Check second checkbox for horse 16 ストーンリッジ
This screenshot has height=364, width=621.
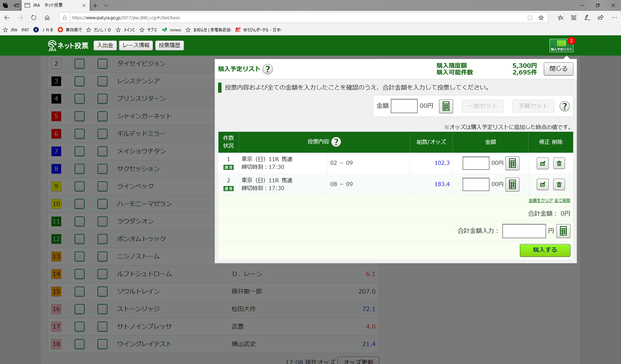click(102, 309)
